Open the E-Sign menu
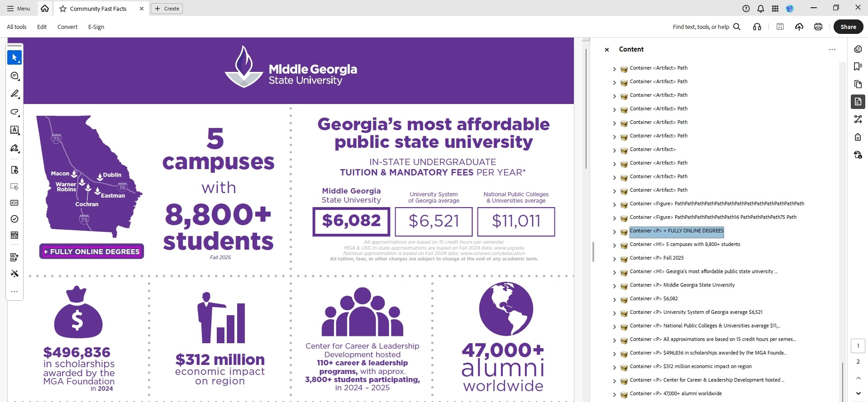The height and width of the screenshot is (402, 868). tap(96, 27)
